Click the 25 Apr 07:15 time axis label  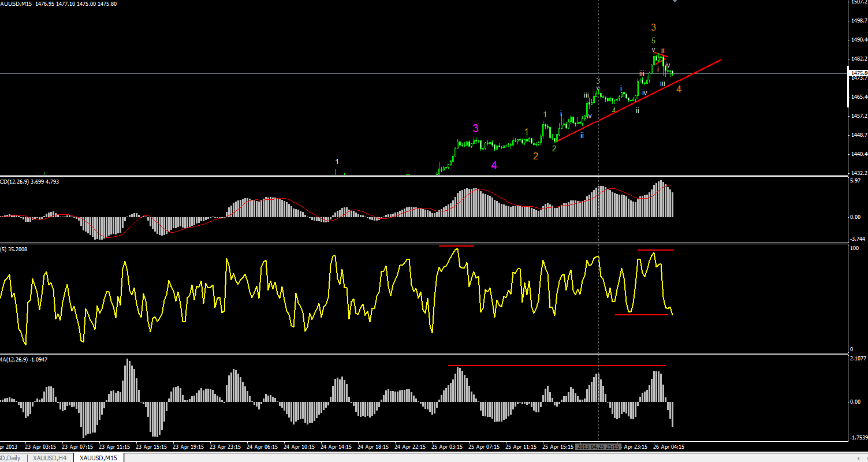pyautogui.click(x=483, y=447)
